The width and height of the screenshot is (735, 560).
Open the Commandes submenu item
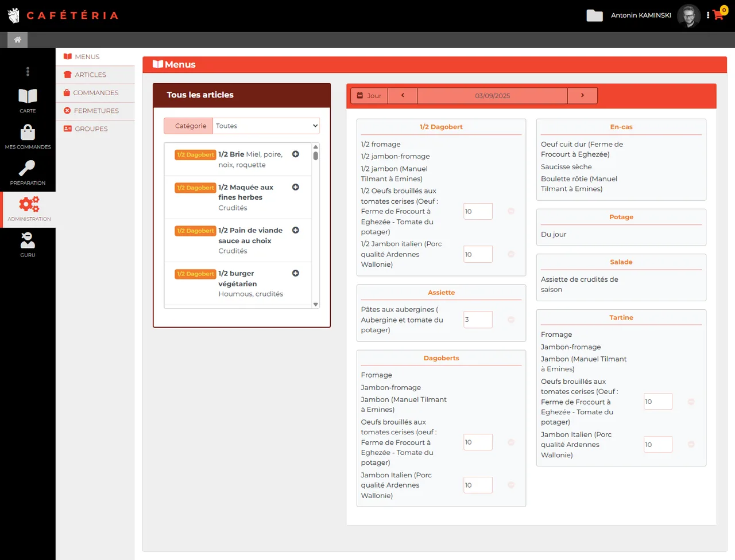point(95,93)
